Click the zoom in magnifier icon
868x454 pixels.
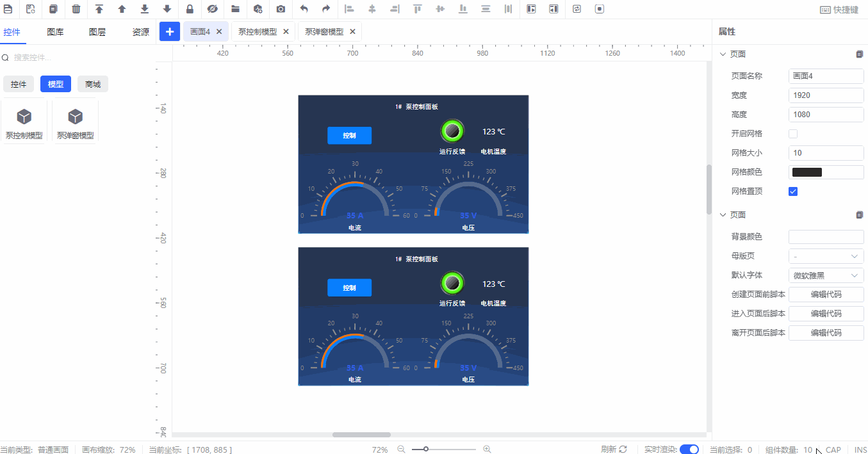(487, 450)
